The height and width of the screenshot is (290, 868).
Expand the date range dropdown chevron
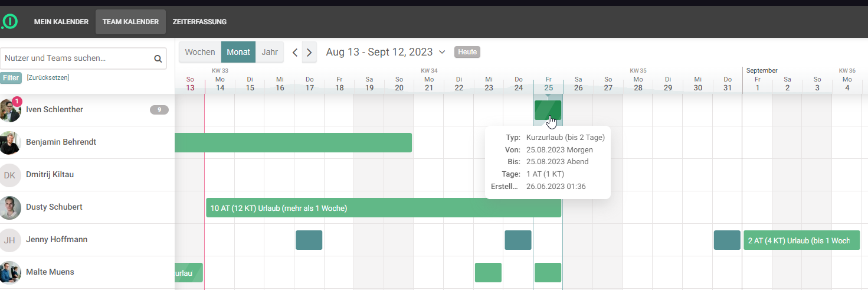(x=441, y=52)
